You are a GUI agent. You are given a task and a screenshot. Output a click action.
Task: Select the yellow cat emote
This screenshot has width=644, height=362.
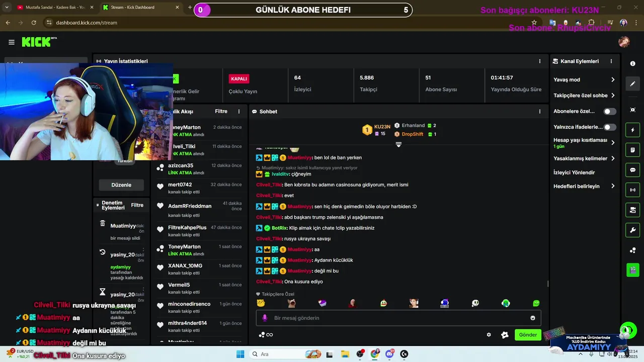[x=261, y=303]
